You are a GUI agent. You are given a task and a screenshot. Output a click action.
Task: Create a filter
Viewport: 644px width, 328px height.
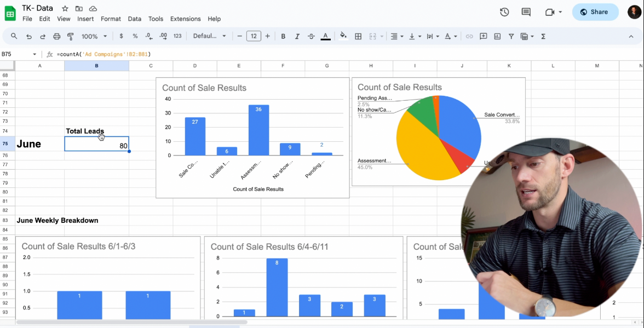pos(511,36)
